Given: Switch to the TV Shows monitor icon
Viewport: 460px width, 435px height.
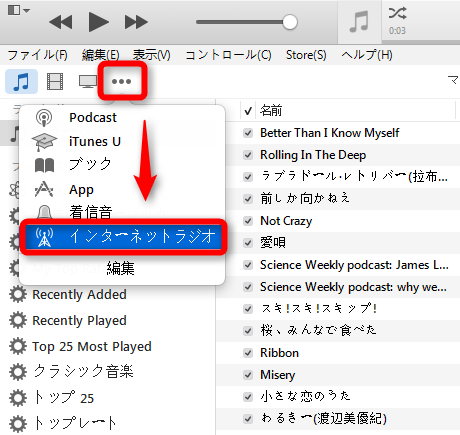Looking at the screenshot, I should tap(88, 82).
